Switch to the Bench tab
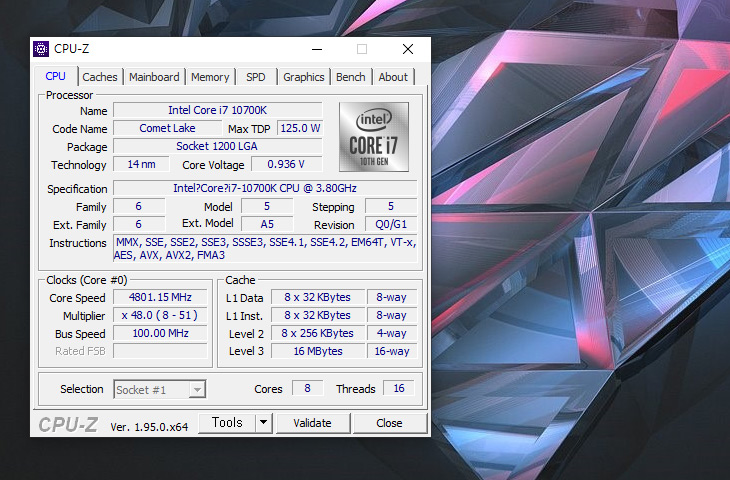Screen dimensions: 730x480 [351, 77]
